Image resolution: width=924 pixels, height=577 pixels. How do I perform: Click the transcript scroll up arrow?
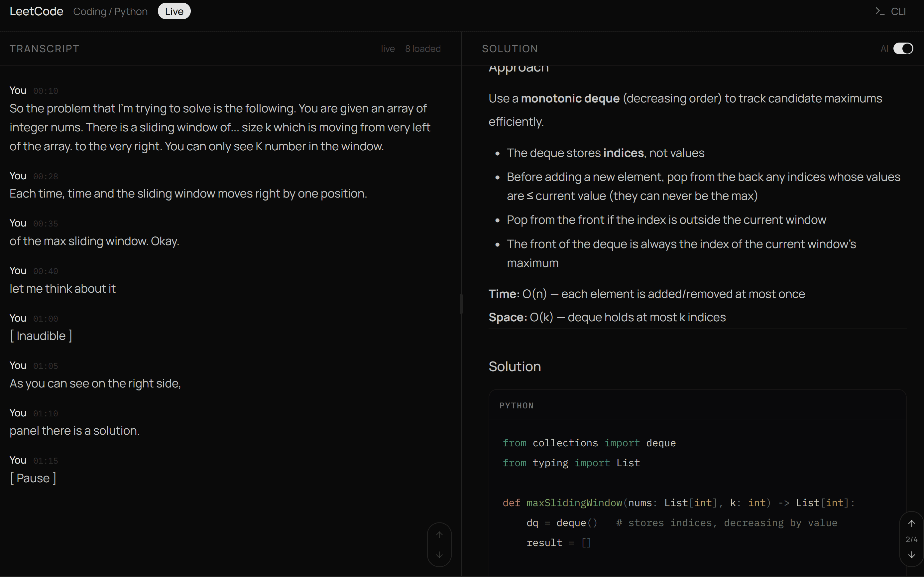[x=439, y=535]
